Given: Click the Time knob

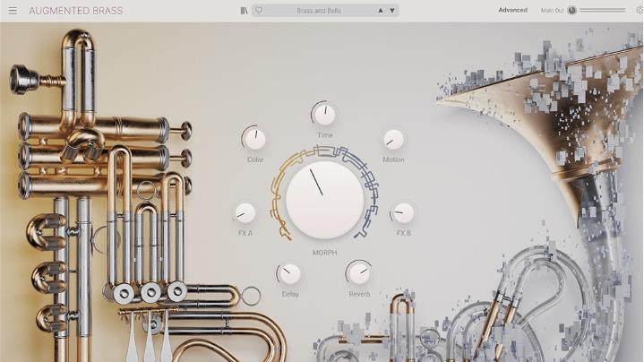Looking at the screenshot, I should pos(324,114).
